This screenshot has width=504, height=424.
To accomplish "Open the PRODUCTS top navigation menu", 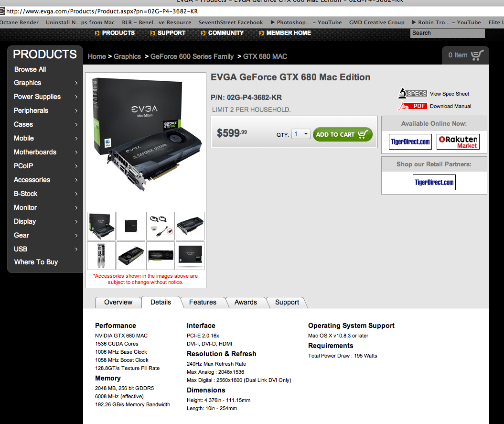I will tap(118, 33).
